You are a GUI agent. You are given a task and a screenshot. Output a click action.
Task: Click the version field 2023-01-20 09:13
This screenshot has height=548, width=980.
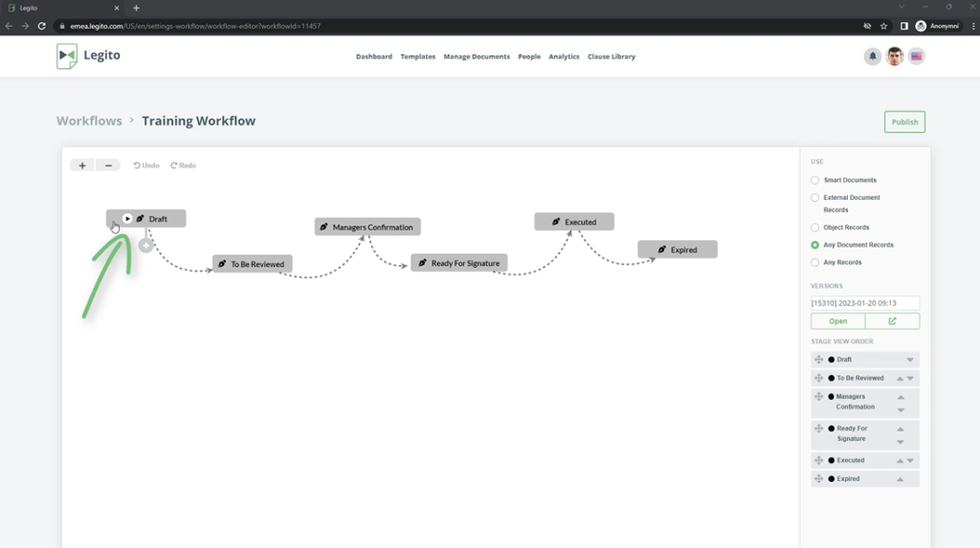coord(864,303)
